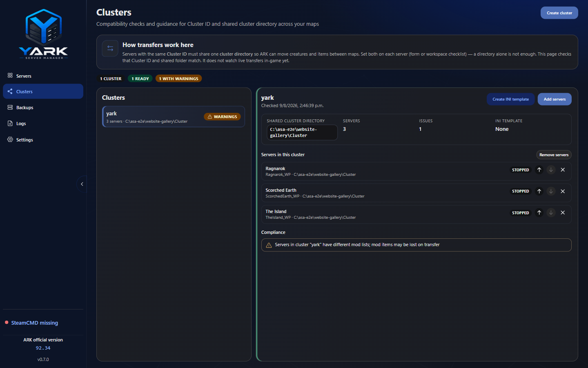Select the yark cluster card in list
Screen dimensions: 588x368
point(174,117)
